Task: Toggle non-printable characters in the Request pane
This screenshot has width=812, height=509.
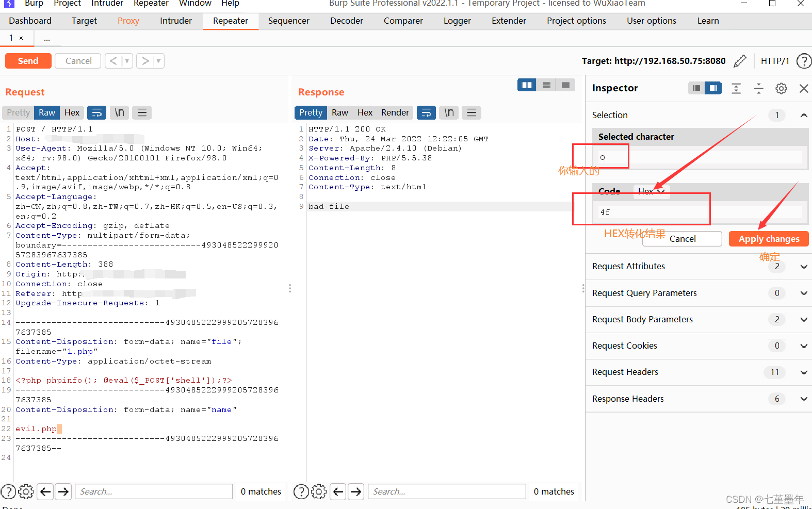Action: 120,112
